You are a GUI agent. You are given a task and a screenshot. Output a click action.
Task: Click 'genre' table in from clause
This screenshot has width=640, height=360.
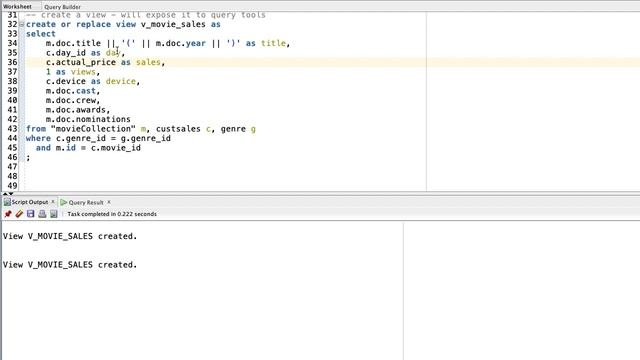233,129
